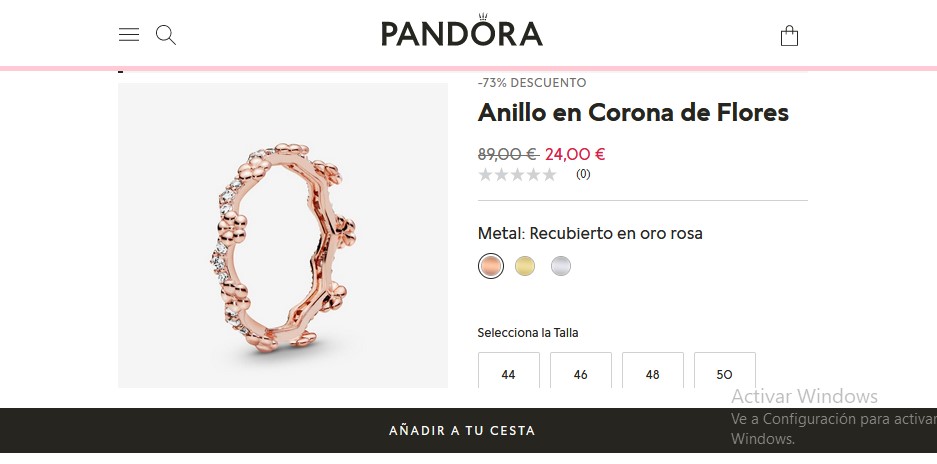This screenshot has height=464, width=937.
Task: Pick the silver metal swatch
Action: click(561, 266)
